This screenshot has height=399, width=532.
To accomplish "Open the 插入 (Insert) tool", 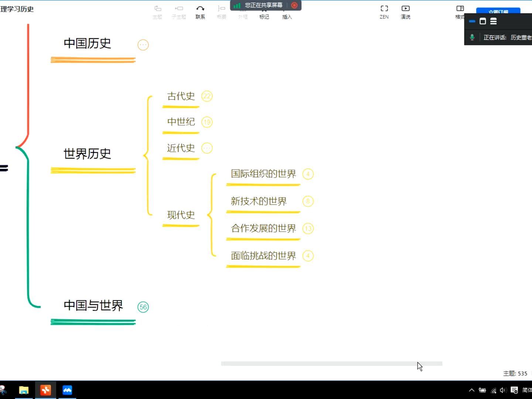I will (287, 15).
